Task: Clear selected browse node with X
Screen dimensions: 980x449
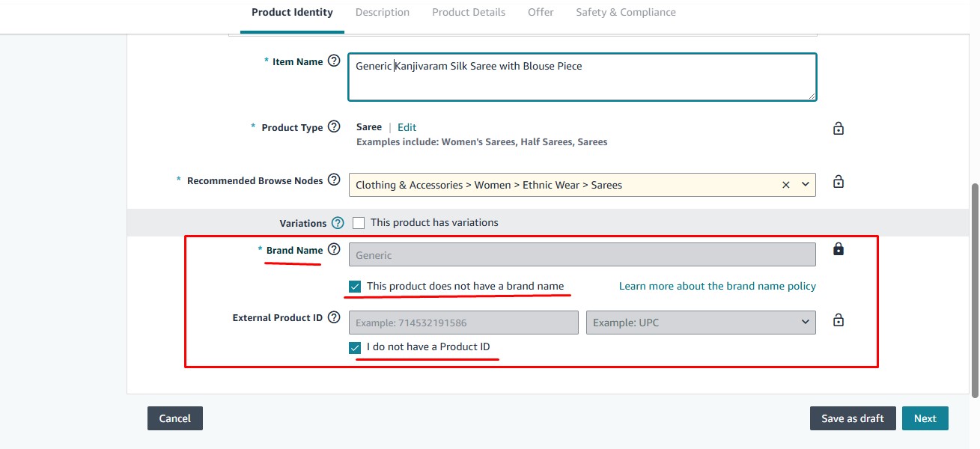Action: tap(785, 185)
